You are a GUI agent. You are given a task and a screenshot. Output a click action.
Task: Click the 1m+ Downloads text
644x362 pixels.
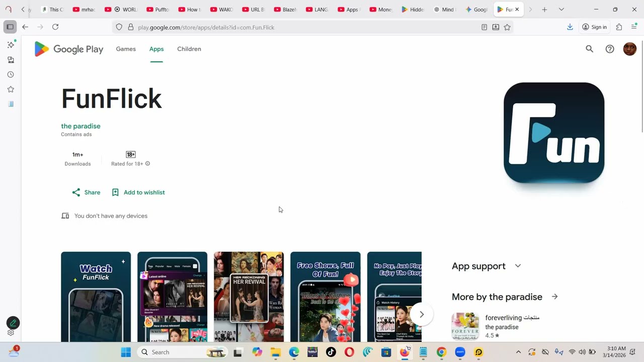77,159
